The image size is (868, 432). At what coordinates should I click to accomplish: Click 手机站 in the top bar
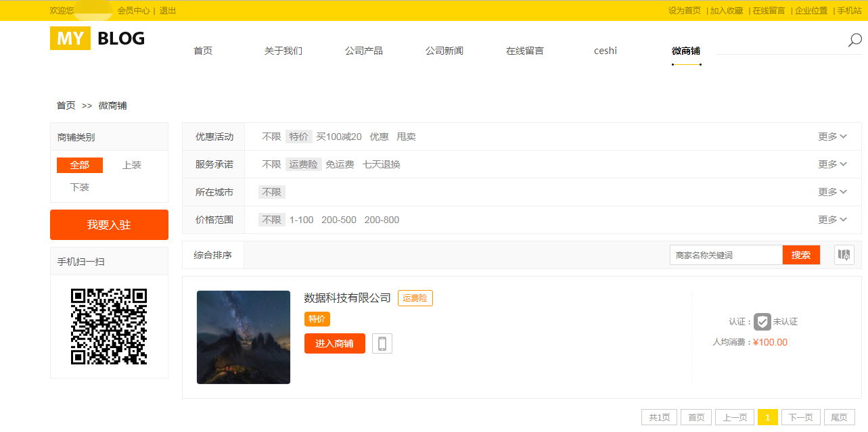click(850, 11)
